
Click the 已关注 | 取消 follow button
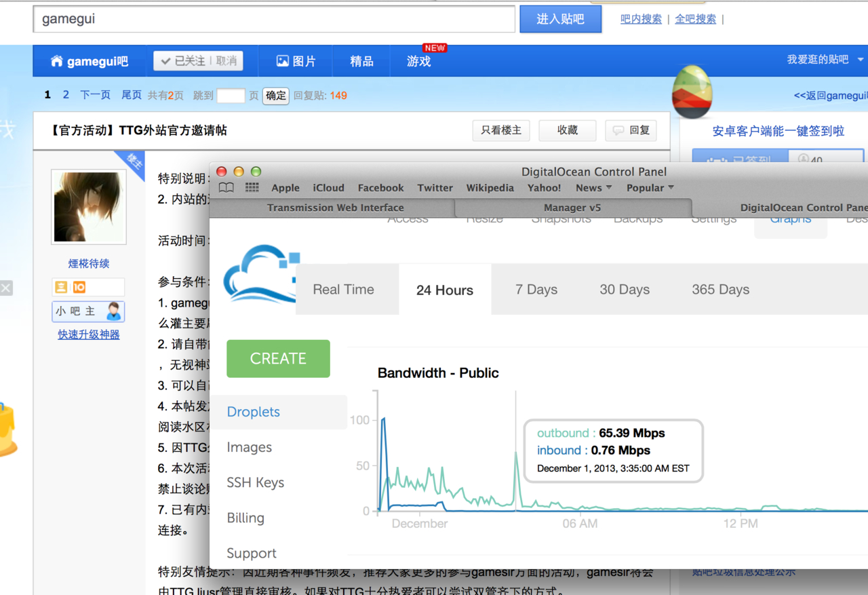(x=198, y=61)
